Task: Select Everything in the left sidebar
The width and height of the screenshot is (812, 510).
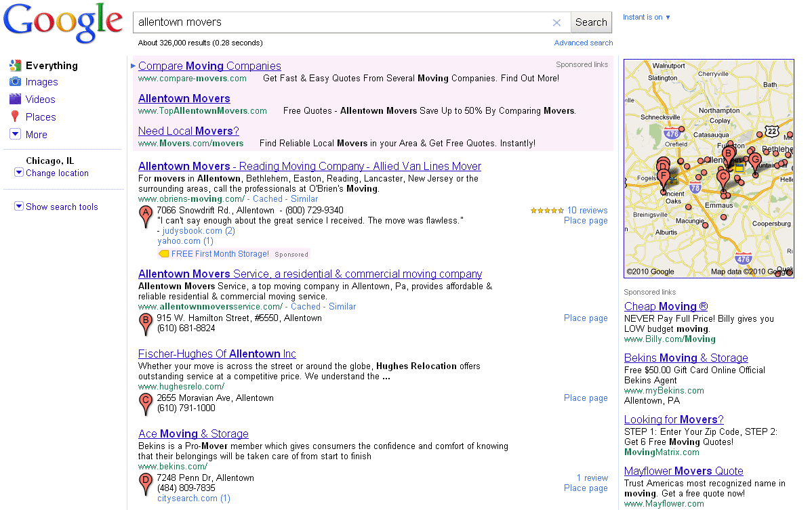Action: pos(52,66)
